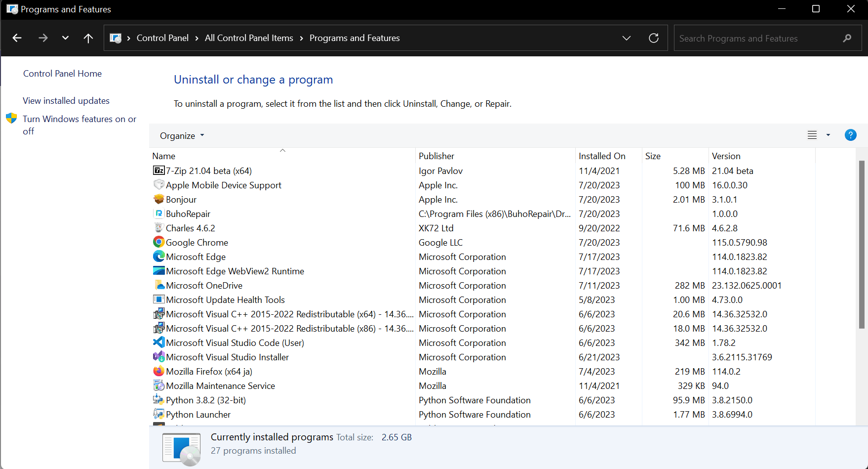Click the Python 3.8.2 (32-bit) icon

tap(158, 400)
